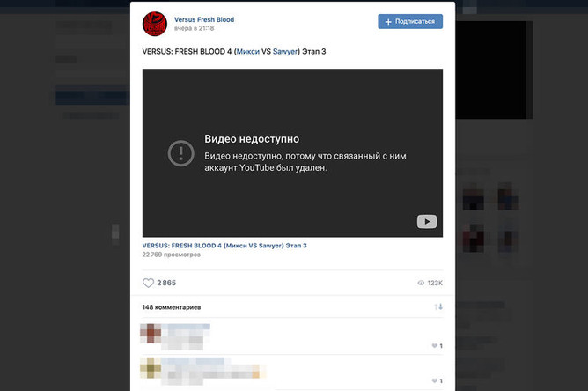Click the 22 769 просмотров view count
The height and width of the screenshot is (391, 588).
coord(171,255)
